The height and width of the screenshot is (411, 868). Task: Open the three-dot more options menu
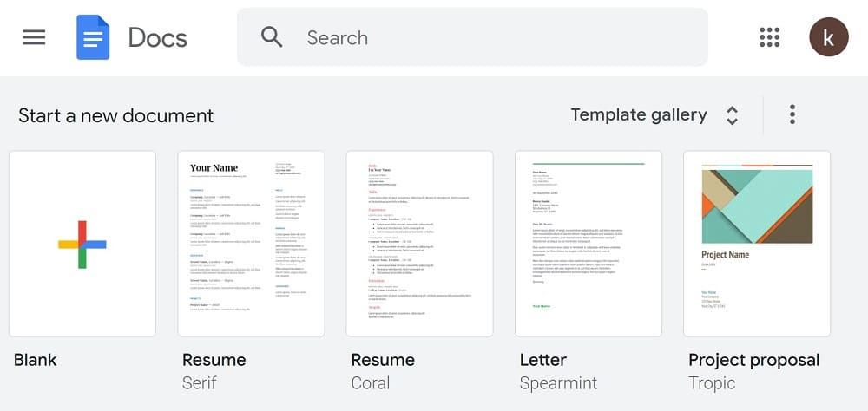[792, 114]
